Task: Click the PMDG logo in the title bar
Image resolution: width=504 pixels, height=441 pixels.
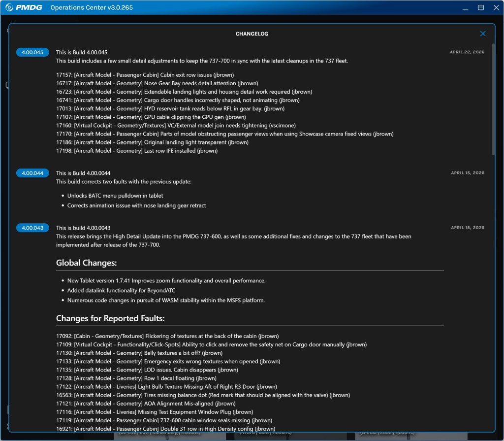Action: coord(24,7)
